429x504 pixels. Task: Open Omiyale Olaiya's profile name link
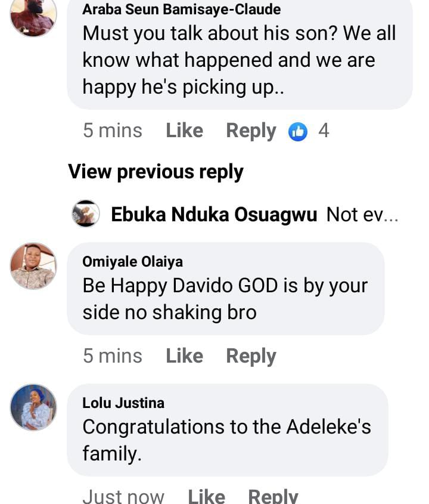[132, 261]
